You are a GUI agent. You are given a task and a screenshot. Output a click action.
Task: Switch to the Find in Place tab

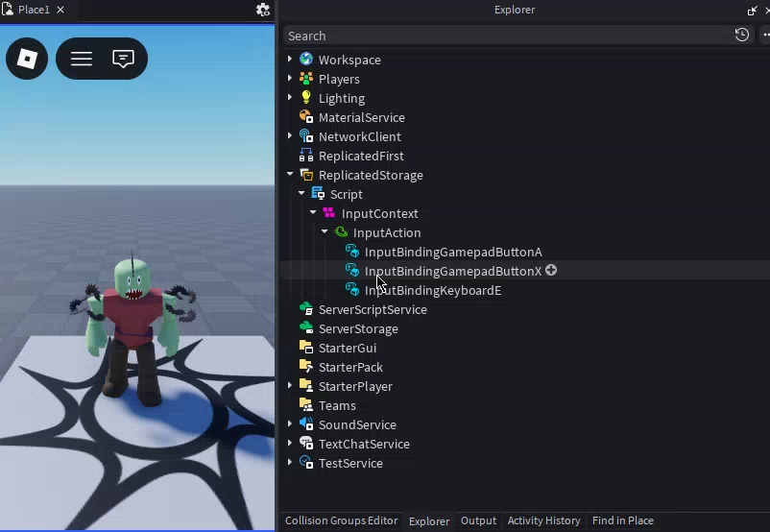623,520
